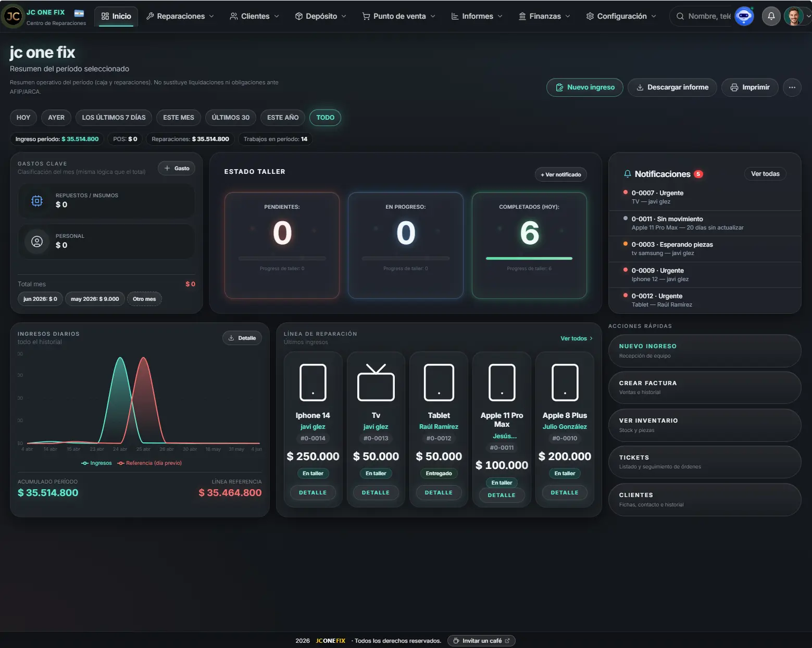Click the Personal user icon
Viewport: 812px width, 648px height.
coord(37,241)
